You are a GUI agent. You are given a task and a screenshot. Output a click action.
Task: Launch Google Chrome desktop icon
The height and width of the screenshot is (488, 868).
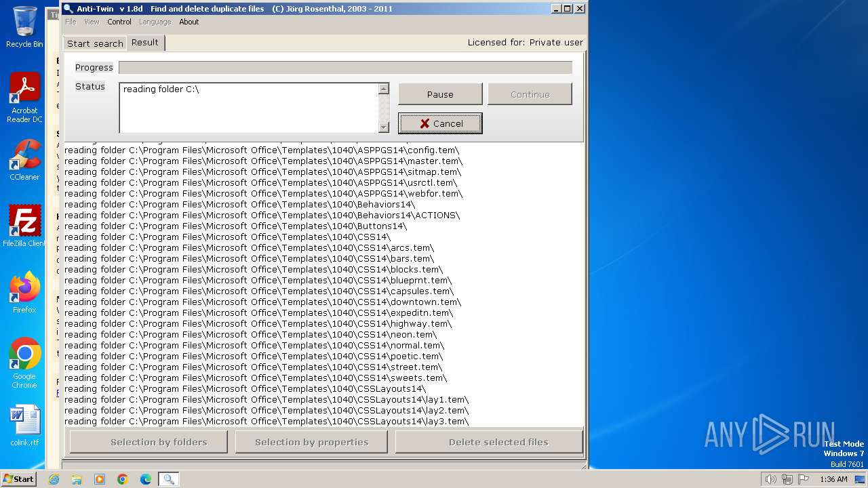tap(24, 363)
